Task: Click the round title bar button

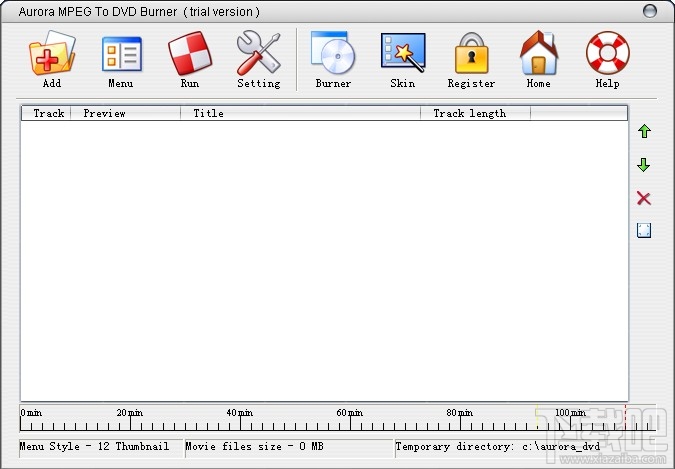Action: 650,11
